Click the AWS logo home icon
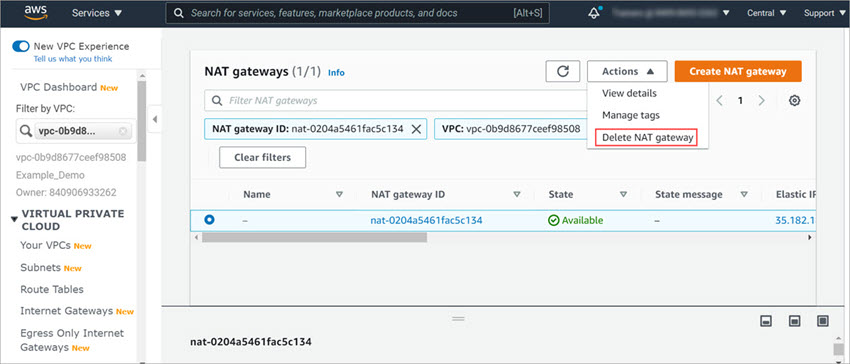 click(35, 13)
